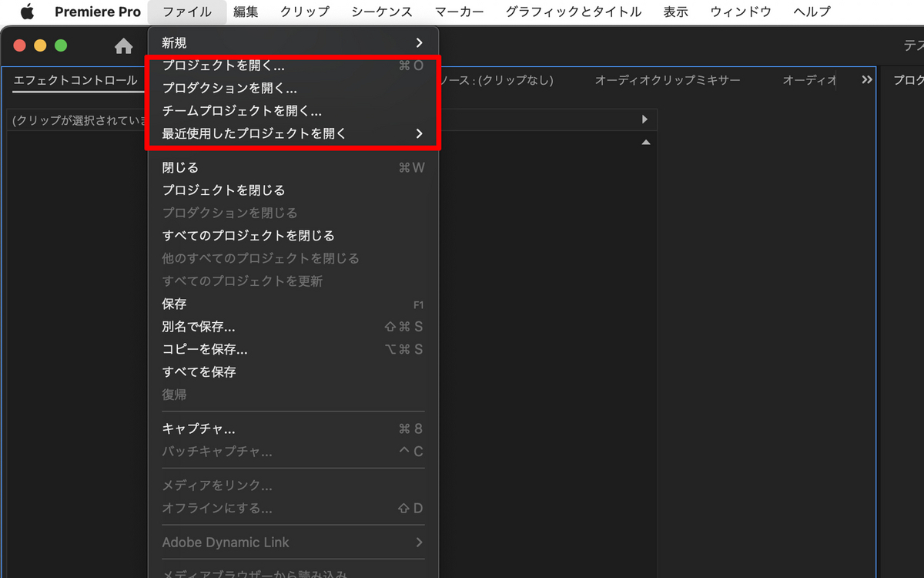
Task: Select 閉じる in the file menu
Action: [x=293, y=167]
